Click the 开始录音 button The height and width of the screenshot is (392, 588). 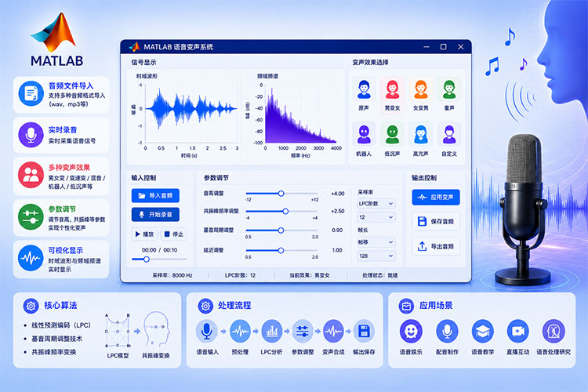pos(155,215)
